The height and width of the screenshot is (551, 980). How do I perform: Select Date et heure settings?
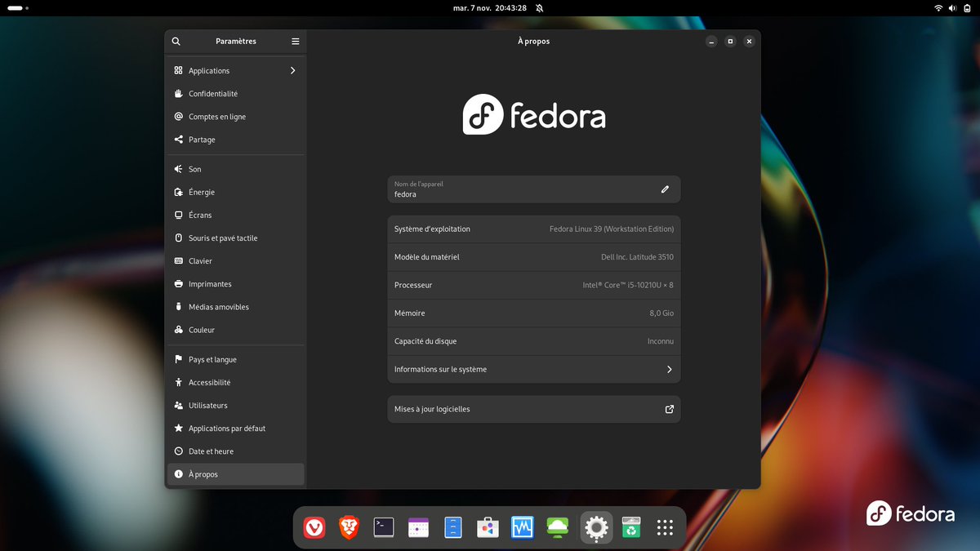[x=235, y=451]
